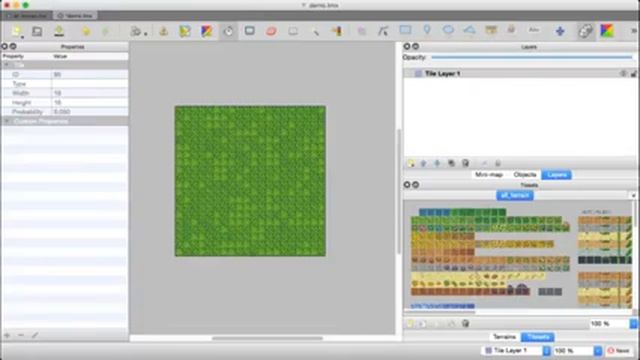Screen dimensions: 640x360
Task: Select the Insert Text tool
Action: pos(534,30)
